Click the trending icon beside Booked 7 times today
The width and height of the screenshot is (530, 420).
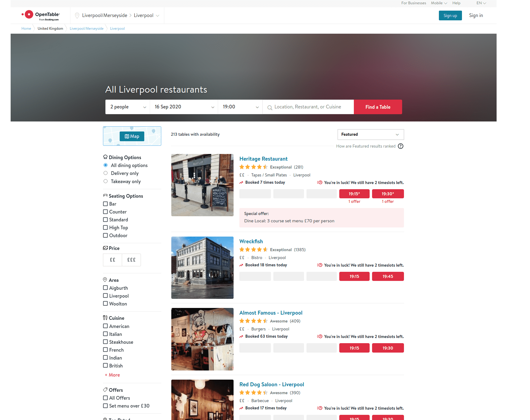(x=241, y=183)
